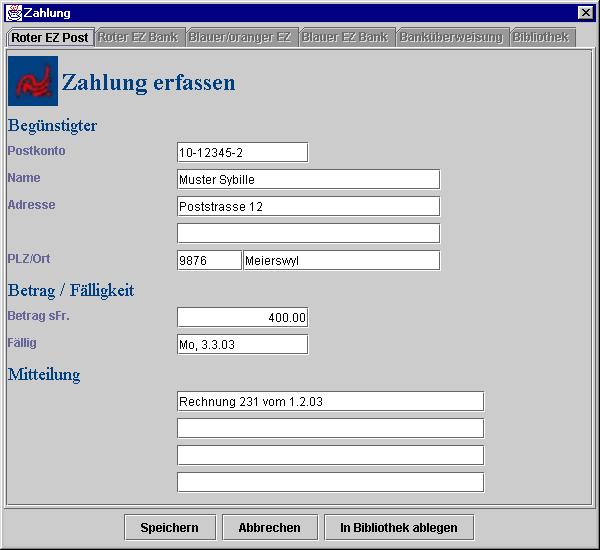Click the Betrag sFr. label
The height and width of the screenshot is (550, 600).
(x=39, y=316)
